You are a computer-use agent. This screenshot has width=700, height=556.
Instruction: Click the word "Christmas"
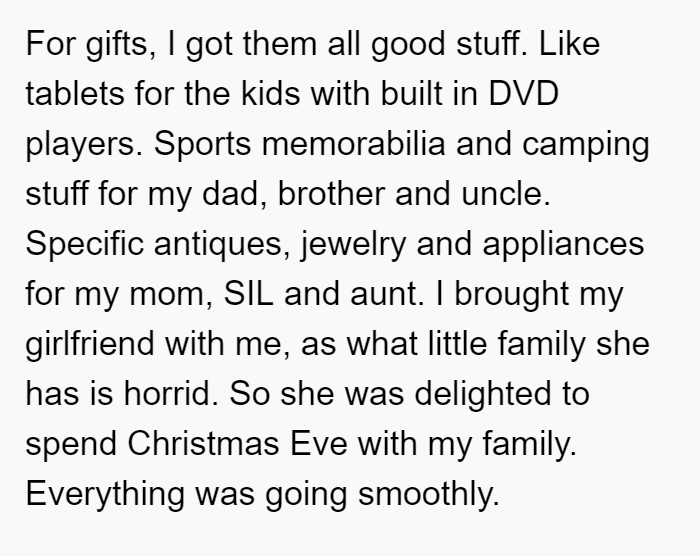point(203,444)
